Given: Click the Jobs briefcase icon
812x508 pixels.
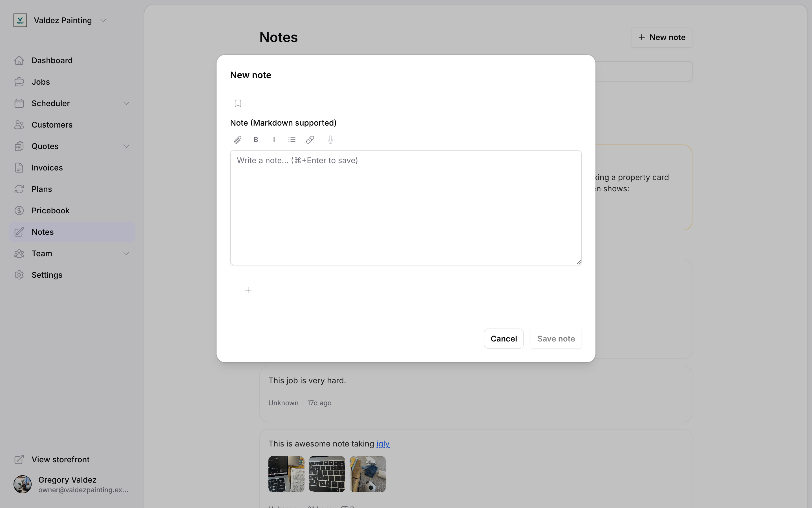Looking at the screenshot, I should coord(19,82).
